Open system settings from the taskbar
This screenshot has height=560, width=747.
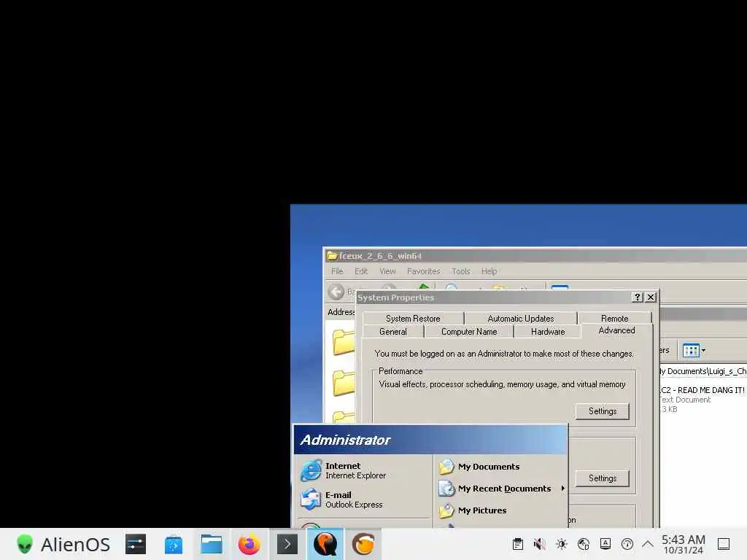pyautogui.click(x=136, y=544)
